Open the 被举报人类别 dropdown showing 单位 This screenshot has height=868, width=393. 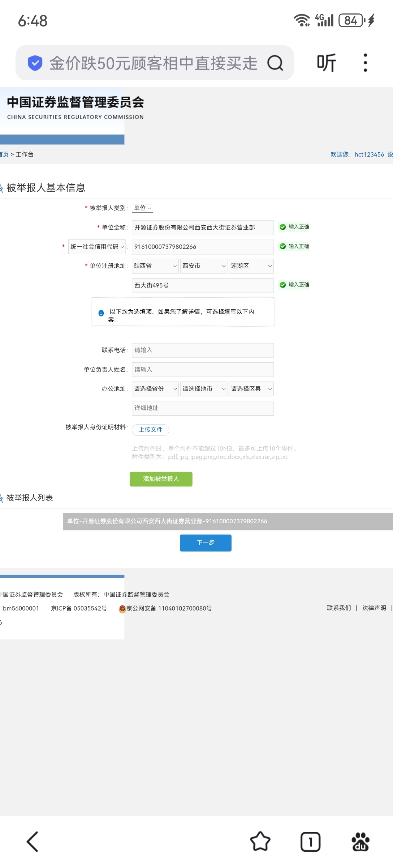pos(142,208)
